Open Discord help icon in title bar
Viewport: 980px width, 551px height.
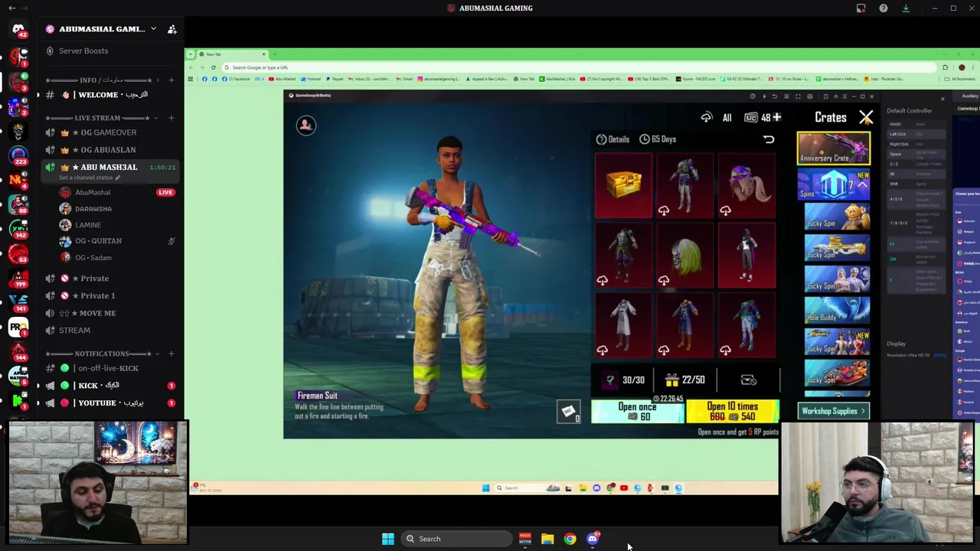884,8
